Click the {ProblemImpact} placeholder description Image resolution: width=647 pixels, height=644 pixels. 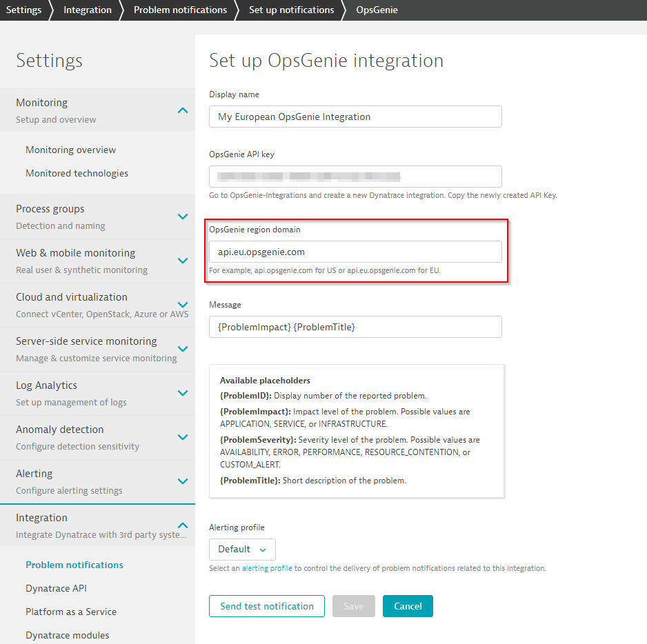click(345, 418)
